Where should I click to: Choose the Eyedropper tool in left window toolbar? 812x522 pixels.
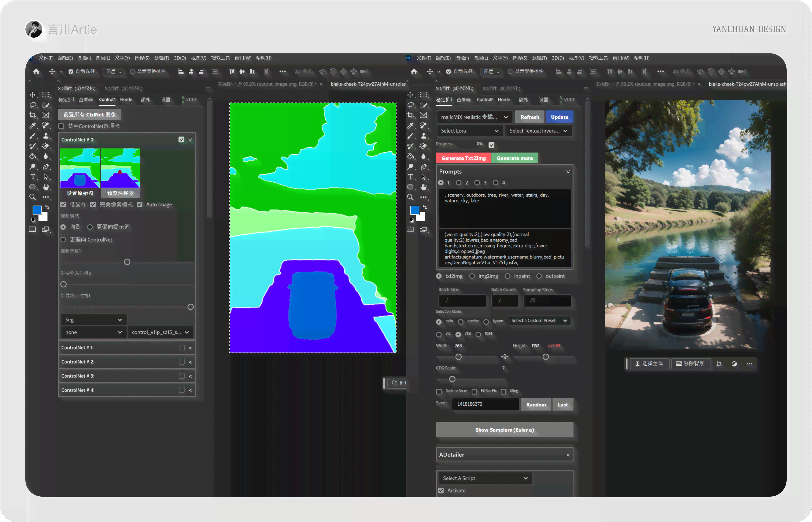point(33,125)
